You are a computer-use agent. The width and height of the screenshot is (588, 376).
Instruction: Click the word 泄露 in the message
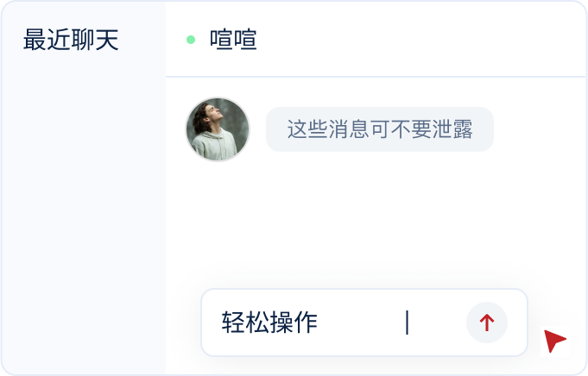coord(452,129)
